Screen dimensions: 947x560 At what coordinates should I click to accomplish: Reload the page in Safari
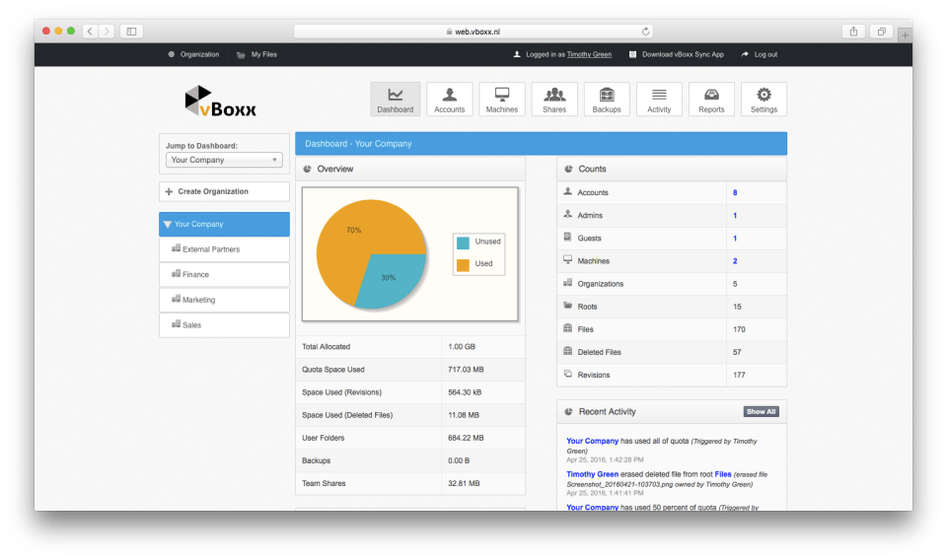645,32
